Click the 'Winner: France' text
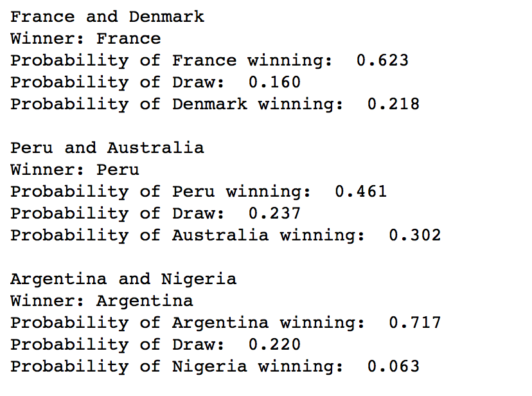 click(x=85, y=39)
